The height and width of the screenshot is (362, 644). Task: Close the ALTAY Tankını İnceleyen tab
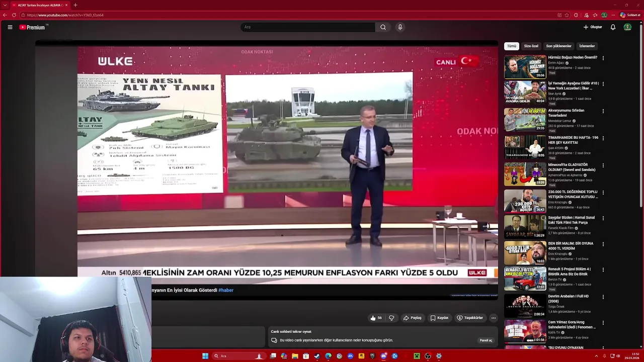[x=66, y=5]
